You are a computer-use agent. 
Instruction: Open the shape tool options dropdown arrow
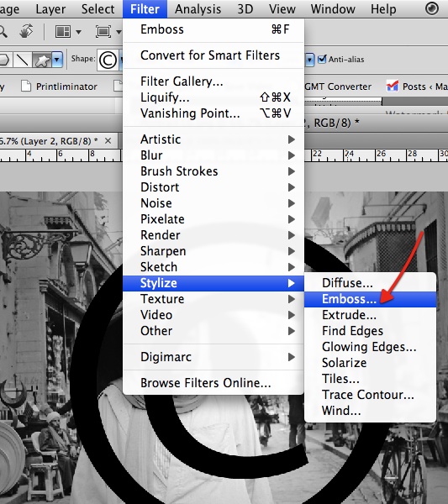point(57,60)
